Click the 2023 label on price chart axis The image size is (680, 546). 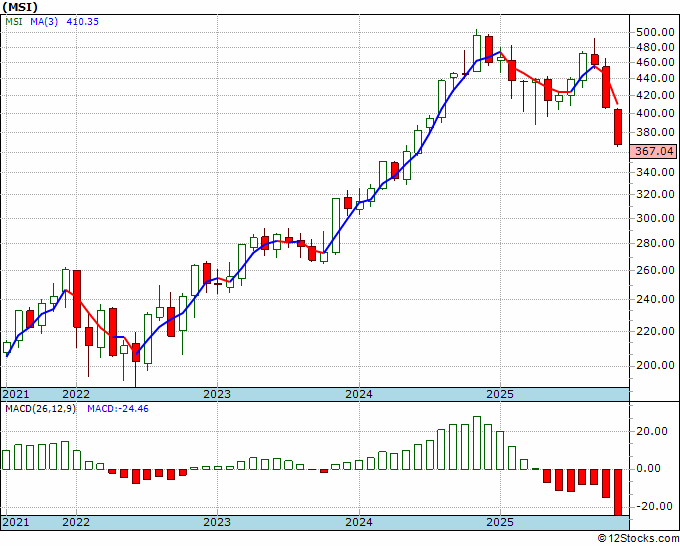click(x=217, y=394)
